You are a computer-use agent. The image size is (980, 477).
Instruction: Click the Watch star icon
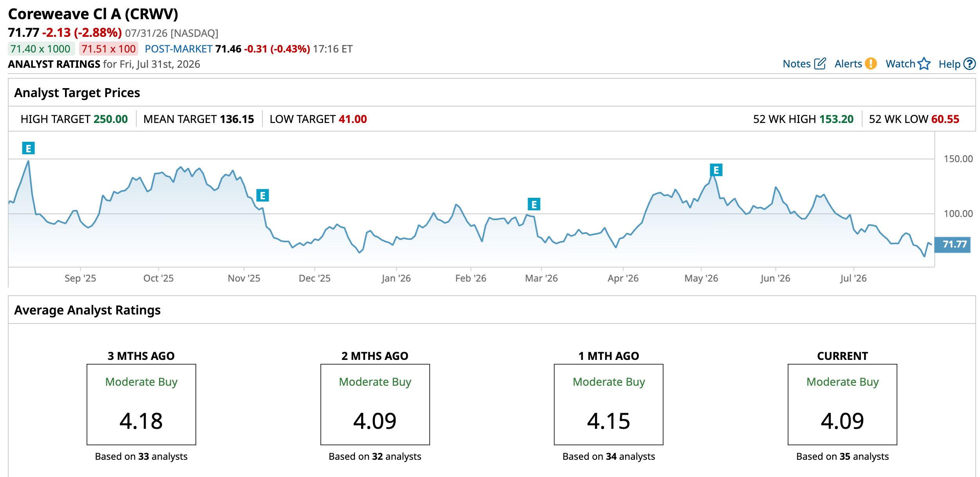pyautogui.click(x=924, y=63)
